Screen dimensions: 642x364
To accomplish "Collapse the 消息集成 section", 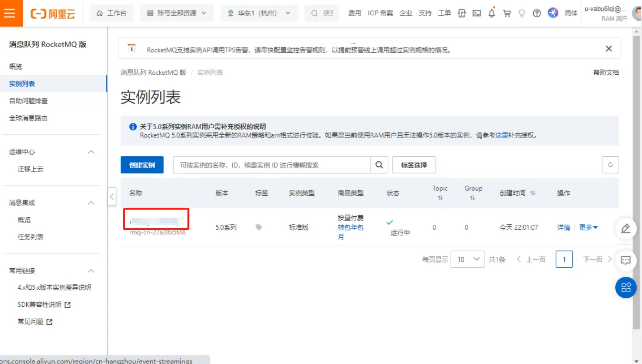I will [91, 203].
